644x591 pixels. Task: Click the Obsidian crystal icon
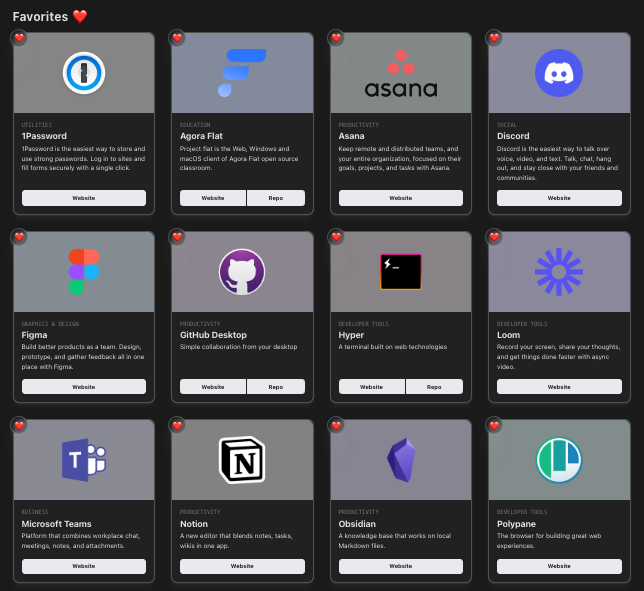coord(401,460)
